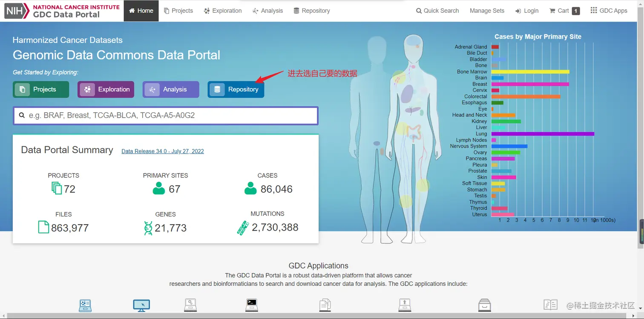Click the Stomach label in chart
This screenshot has height=319, width=644.
[x=477, y=190]
